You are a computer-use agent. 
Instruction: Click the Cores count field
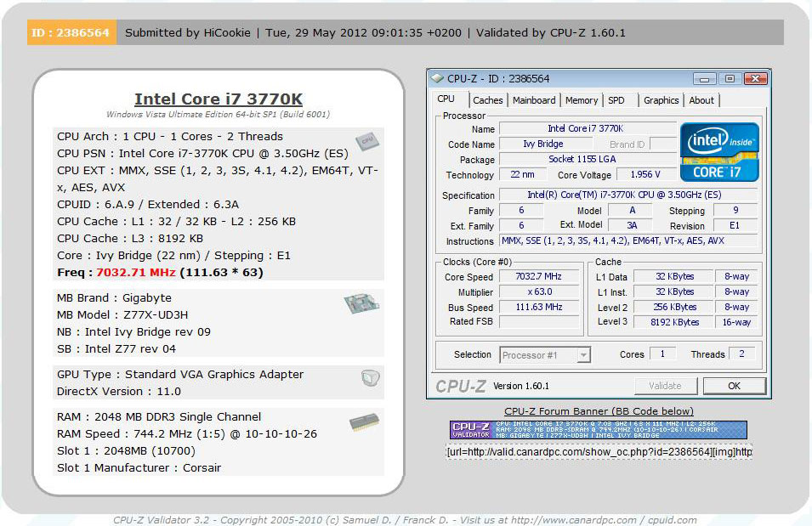(x=662, y=353)
